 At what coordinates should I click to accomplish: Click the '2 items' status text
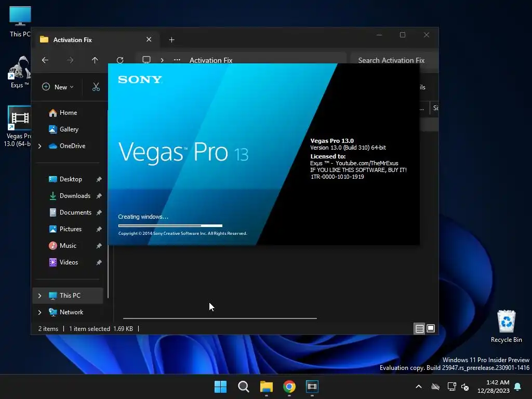(x=48, y=329)
